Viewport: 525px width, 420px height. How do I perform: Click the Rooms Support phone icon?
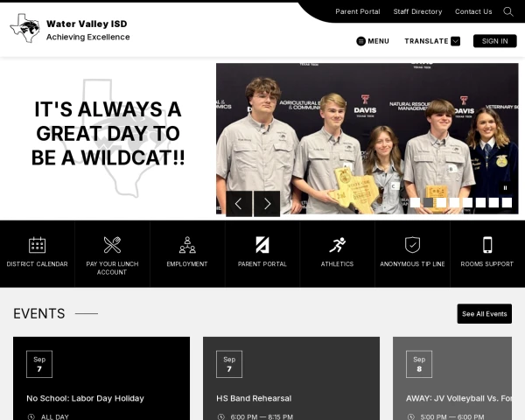pyautogui.click(x=487, y=245)
